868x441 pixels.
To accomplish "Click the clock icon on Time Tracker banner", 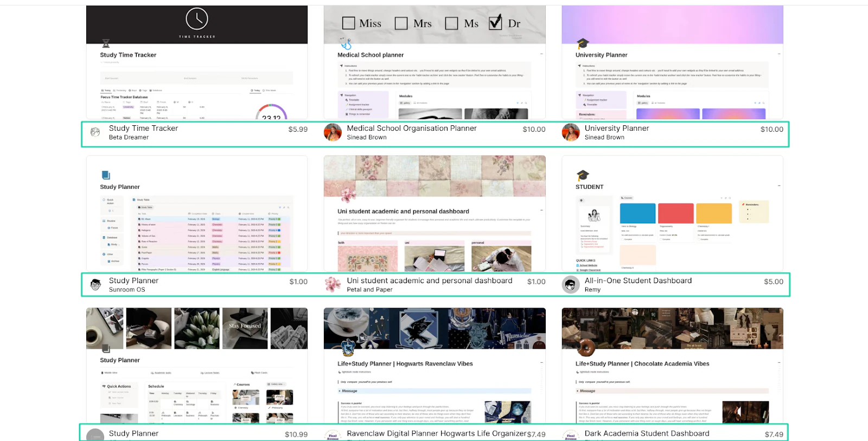I will 197,19.
